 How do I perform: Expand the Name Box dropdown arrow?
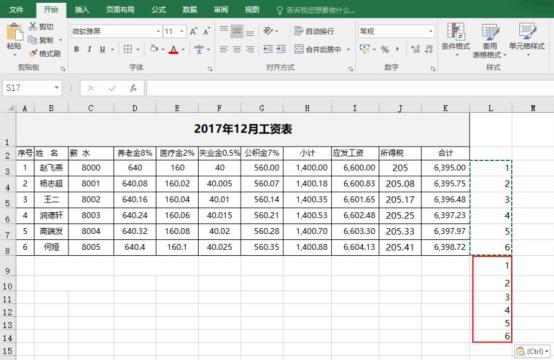57,88
